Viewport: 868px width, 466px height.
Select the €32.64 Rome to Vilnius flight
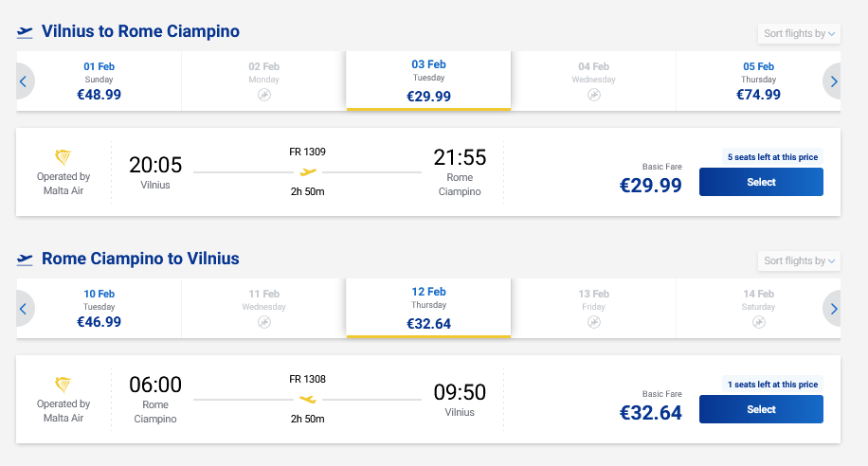tap(761, 409)
